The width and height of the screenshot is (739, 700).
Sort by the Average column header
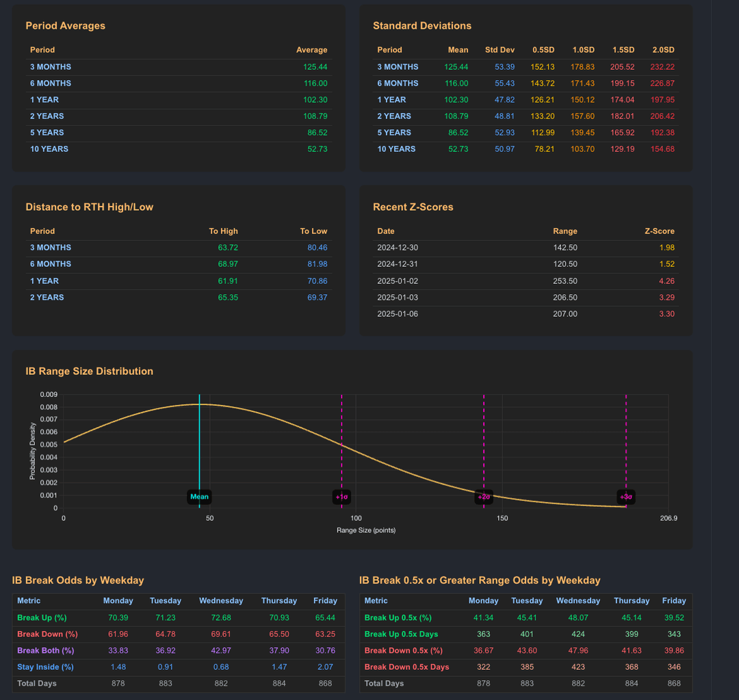pyautogui.click(x=312, y=49)
